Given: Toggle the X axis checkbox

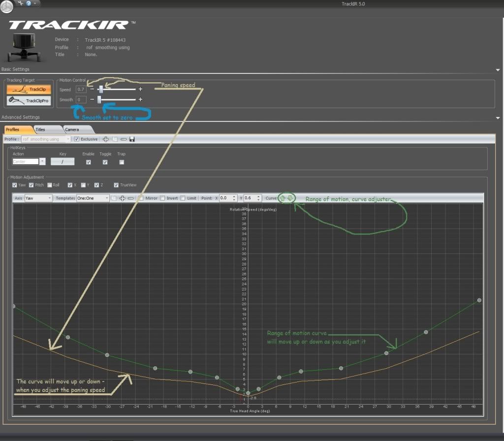Looking at the screenshot, I should (x=70, y=185).
